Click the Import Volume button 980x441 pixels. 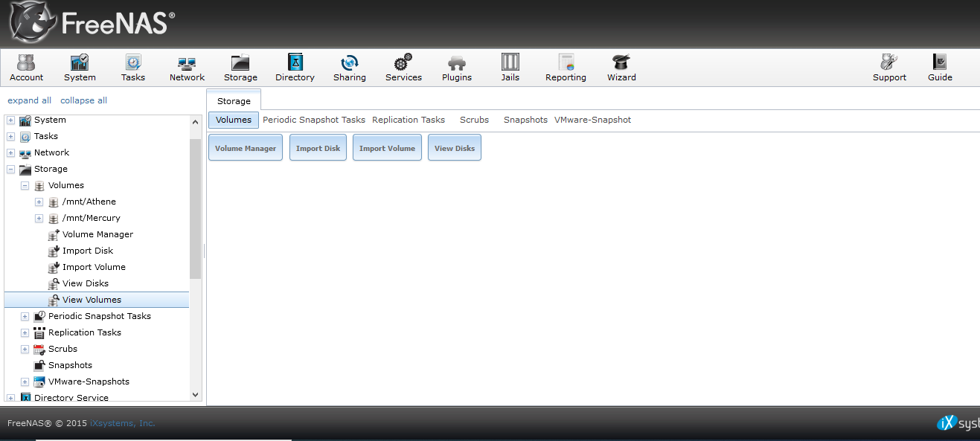point(387,148)
